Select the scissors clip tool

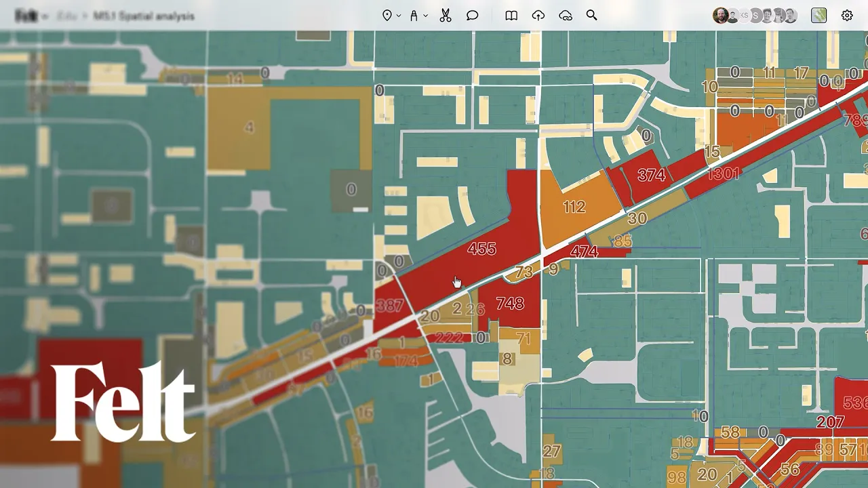[x=446, y=15]
